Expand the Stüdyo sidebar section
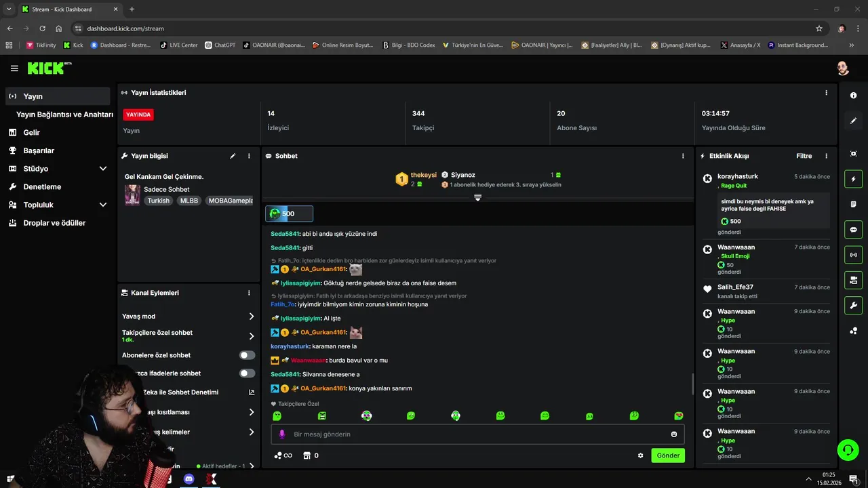 [103, 169]
